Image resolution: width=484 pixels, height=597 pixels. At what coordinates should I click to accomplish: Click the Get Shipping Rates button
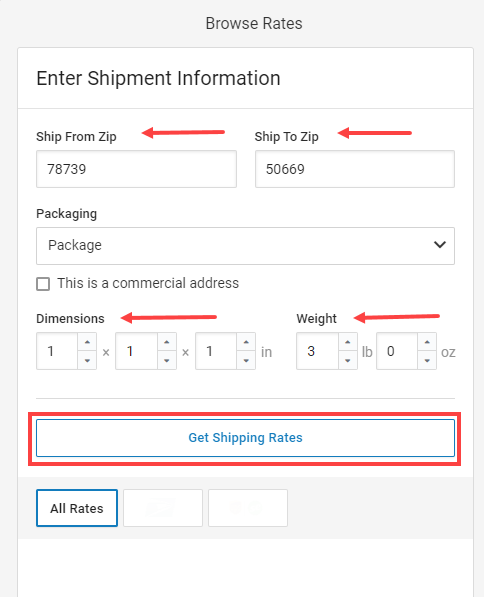tap(245, 438)
